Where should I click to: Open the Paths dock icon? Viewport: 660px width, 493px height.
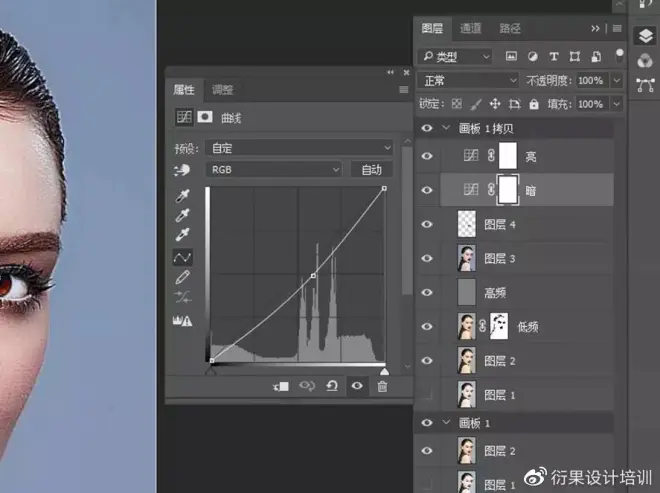click(645, 85)
